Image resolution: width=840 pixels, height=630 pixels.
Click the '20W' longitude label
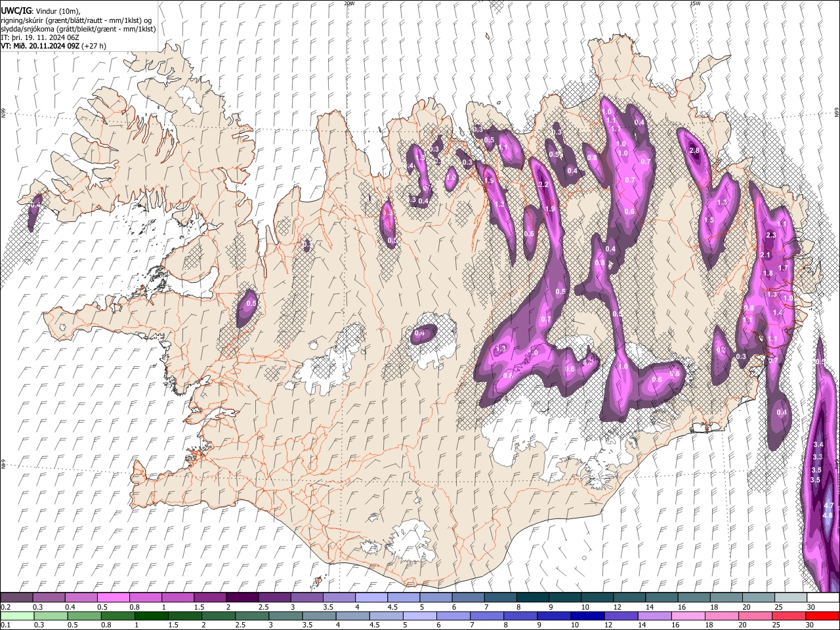click(x=349, y=3)
